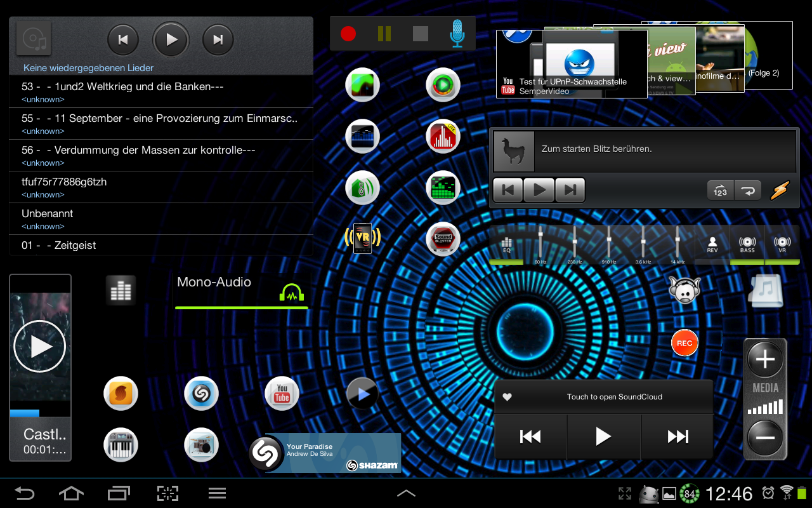
Task: Select song '56 - Verdummung der Massen zur kontrolle'
Action: coord(161,155)
